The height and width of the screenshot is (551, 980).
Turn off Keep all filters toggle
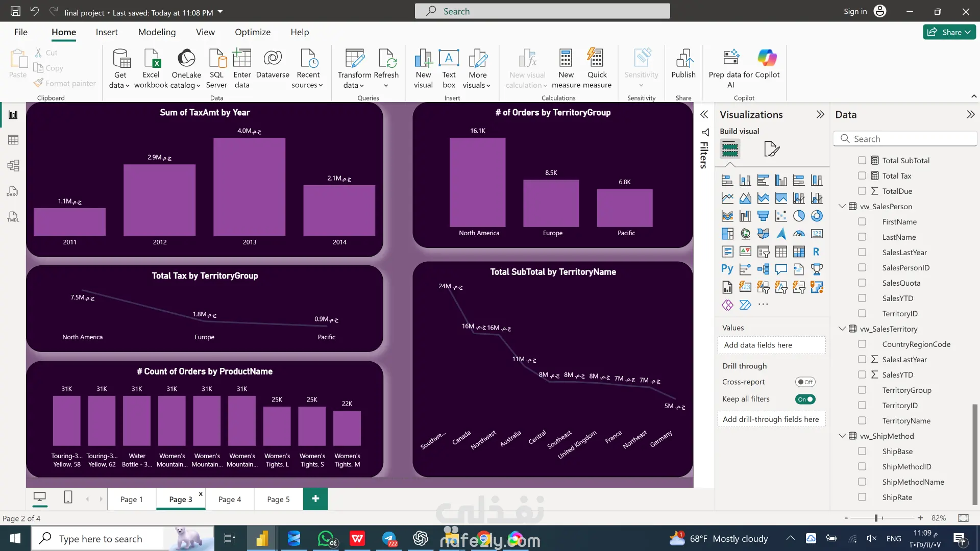805,399
